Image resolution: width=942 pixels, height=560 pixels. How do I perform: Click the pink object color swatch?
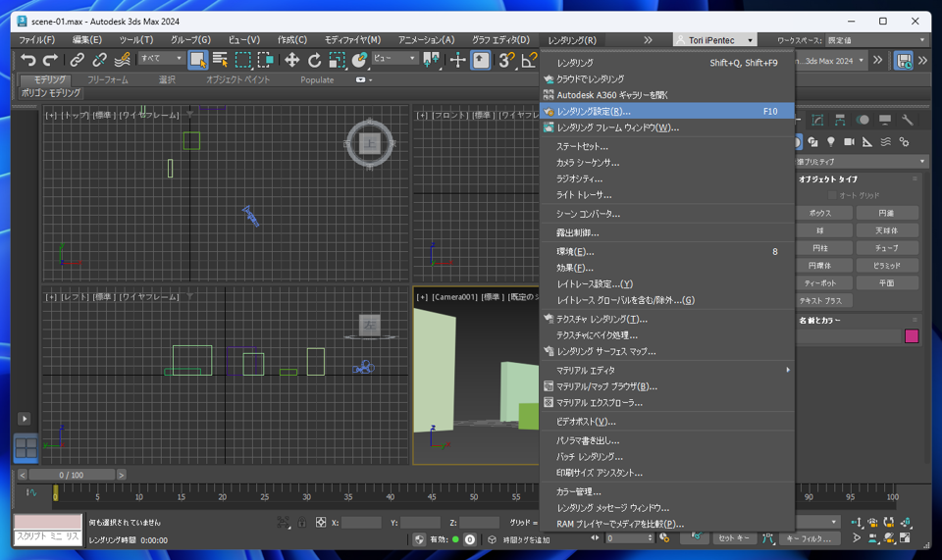[911, 336]
